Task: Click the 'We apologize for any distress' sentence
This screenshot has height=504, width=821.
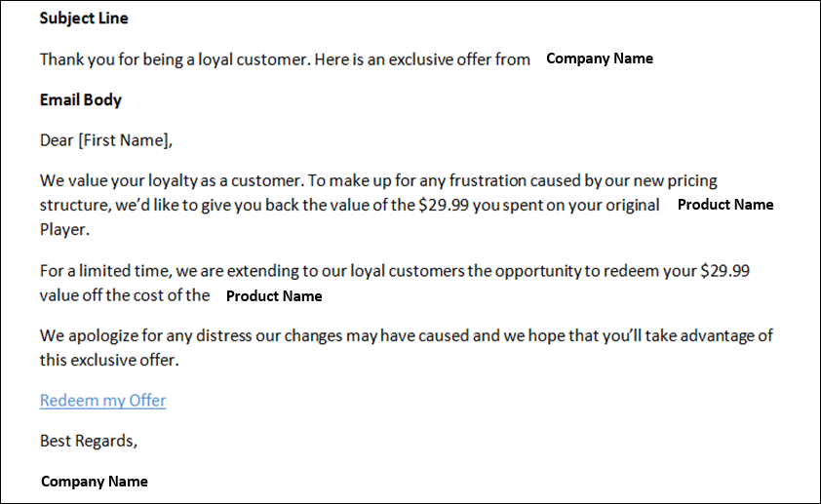Action: [146, 336]
